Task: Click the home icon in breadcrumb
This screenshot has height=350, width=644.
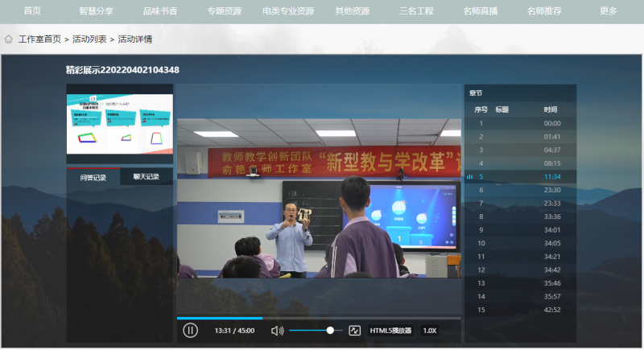Action: [9, 39]
